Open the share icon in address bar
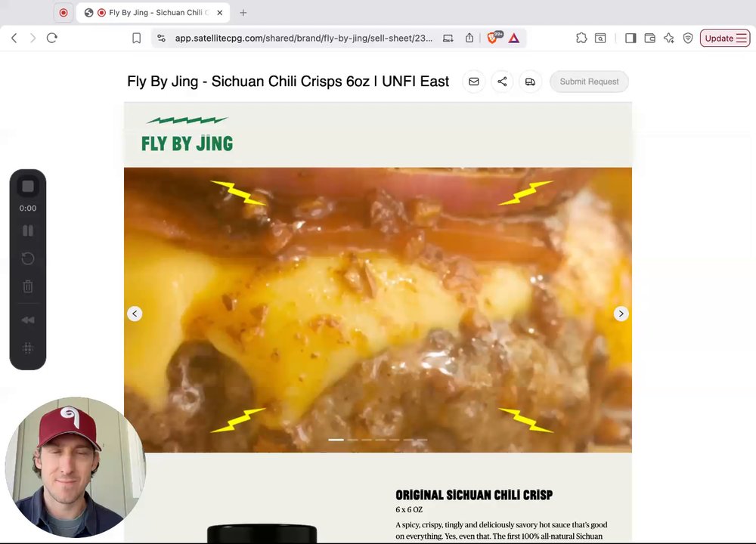Viewport: 756px width, 544px height. [469, 38]
